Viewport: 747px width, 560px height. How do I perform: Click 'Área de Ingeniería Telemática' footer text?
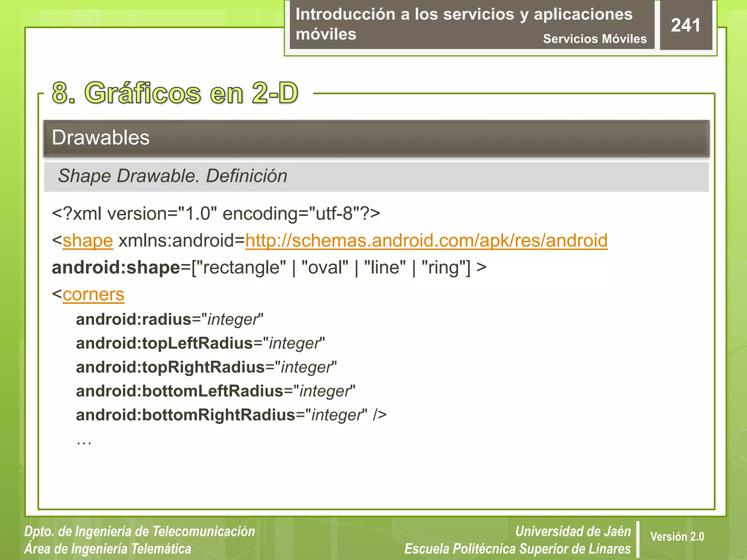coord(108,549)
